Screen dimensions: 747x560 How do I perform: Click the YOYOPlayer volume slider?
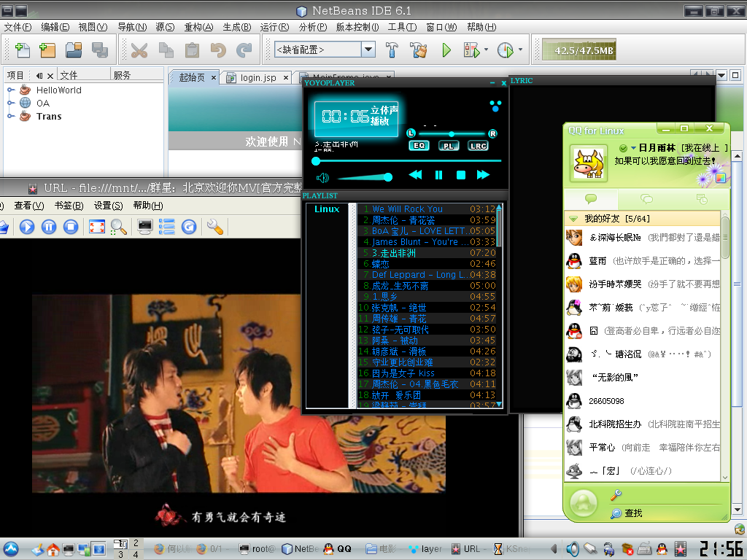coord(365,178)
